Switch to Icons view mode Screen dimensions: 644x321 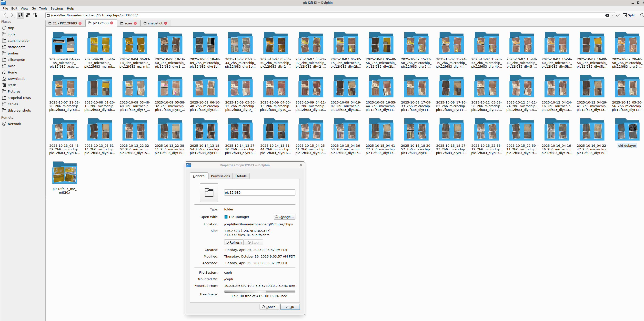pos(20,15)
